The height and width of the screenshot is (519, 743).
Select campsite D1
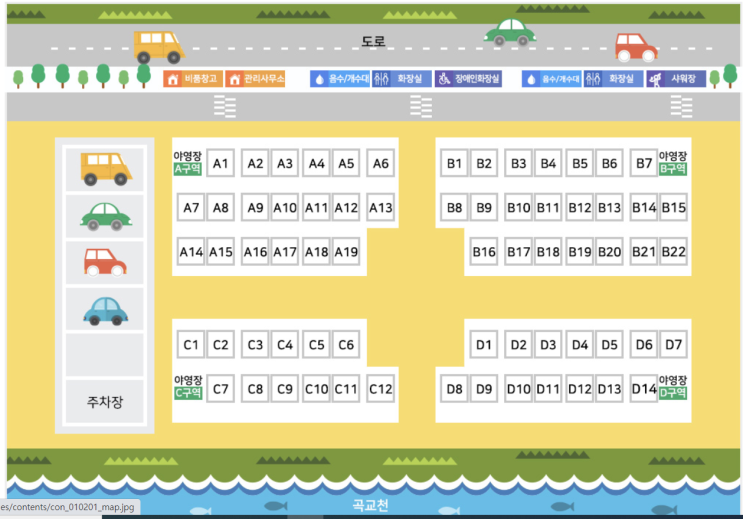[x=484, y=345]
